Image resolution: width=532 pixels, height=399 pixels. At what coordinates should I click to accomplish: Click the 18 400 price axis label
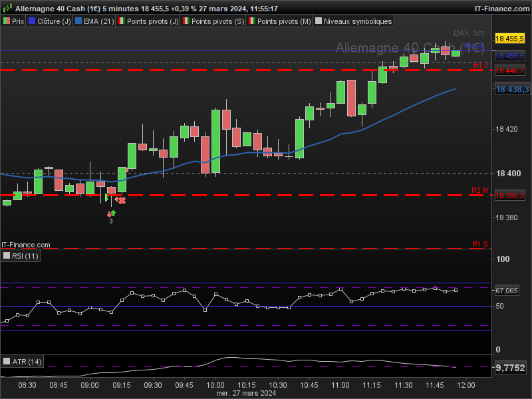508,174
